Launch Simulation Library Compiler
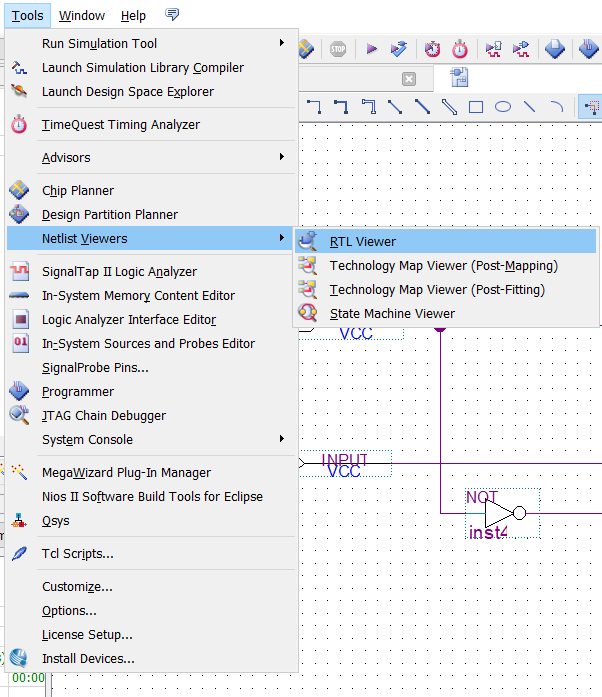The width and height of the screenshot is (602, 697). click(153, 68)
